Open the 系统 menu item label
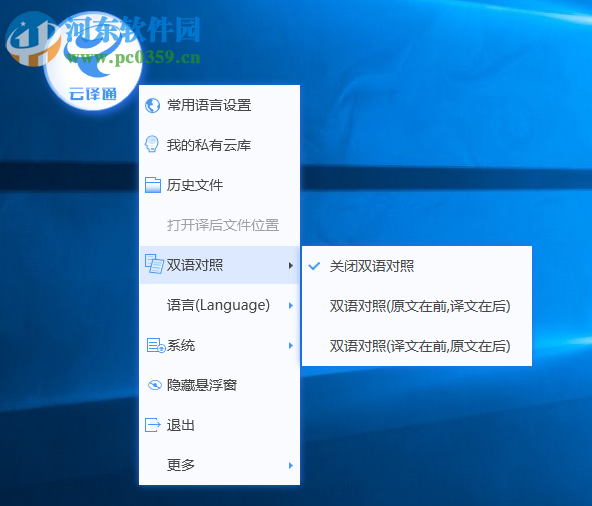 tap(181, 345)
